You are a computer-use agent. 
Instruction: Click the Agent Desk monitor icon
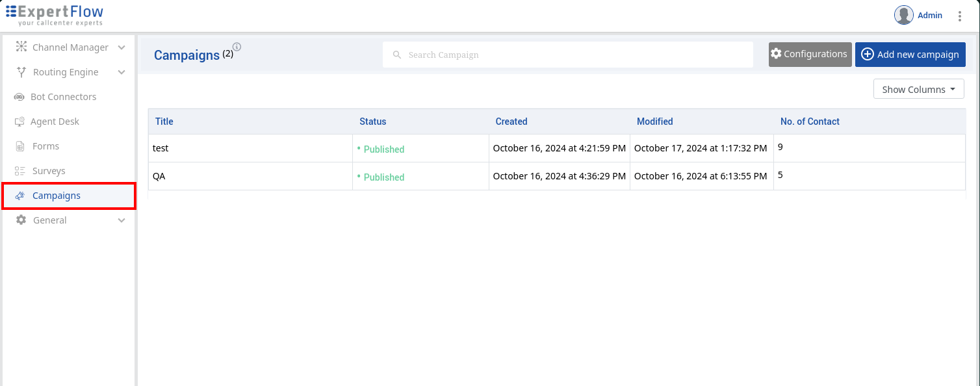click(x=19, y=121)
